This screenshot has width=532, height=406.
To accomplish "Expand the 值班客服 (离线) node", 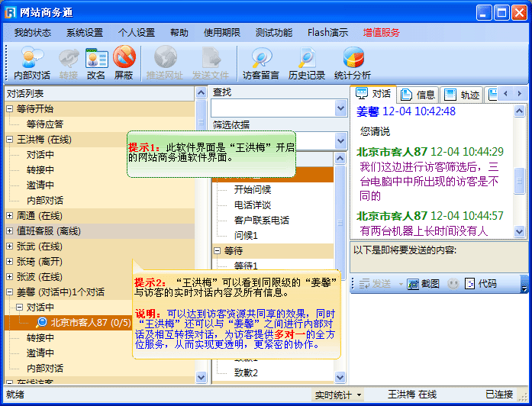I will coord(9,231).
